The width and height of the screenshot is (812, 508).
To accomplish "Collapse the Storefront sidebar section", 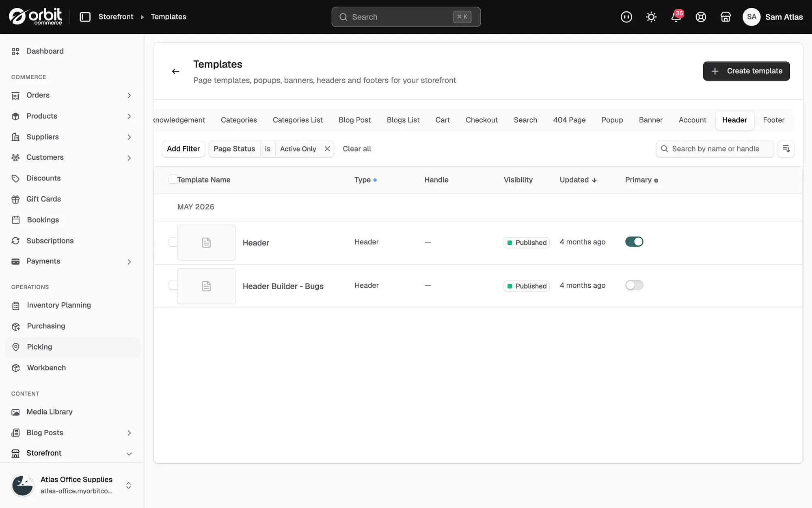I will click(x=129, y=454).
